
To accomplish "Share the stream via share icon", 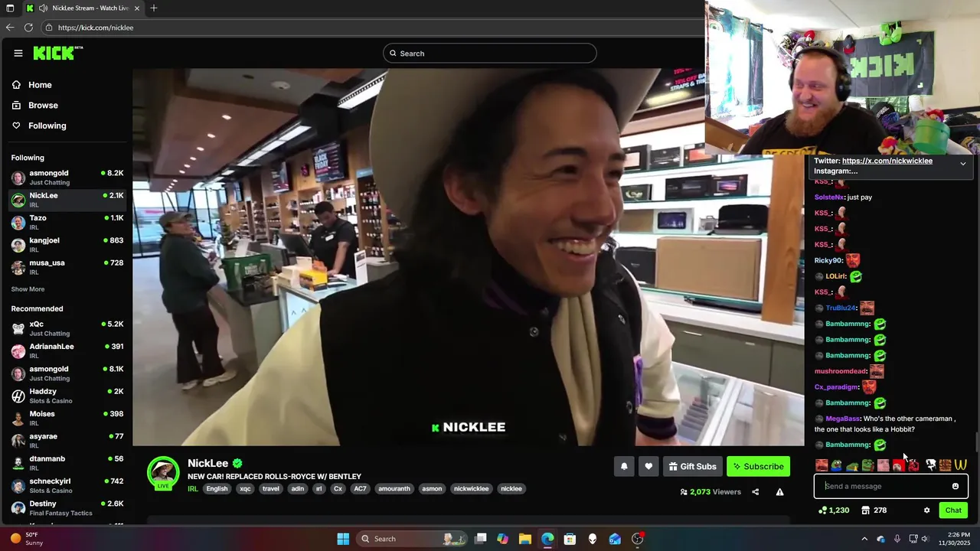I will pyautogui.click(x=755, y=492).
